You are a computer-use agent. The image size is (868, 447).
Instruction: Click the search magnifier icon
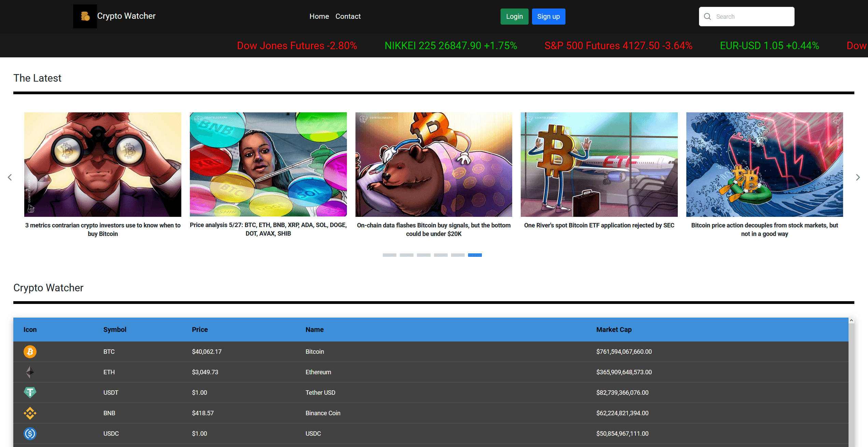click(707, 16)
